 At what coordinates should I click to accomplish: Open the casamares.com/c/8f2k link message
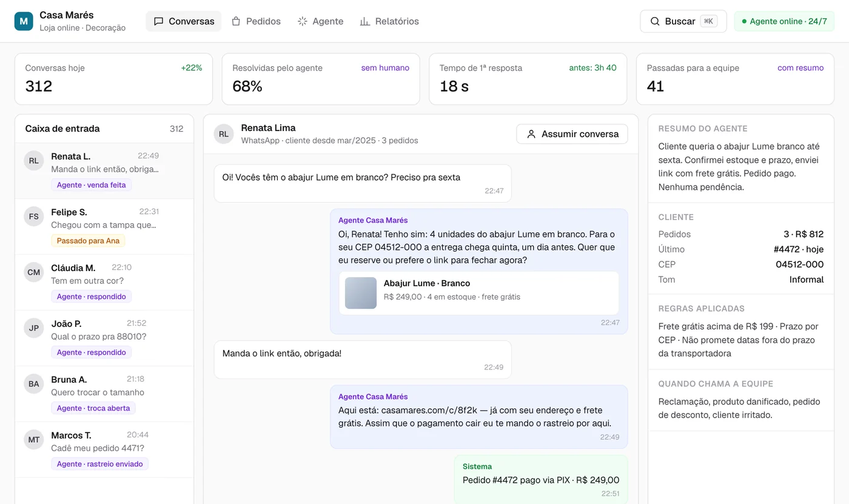click(x=479, y=417)
